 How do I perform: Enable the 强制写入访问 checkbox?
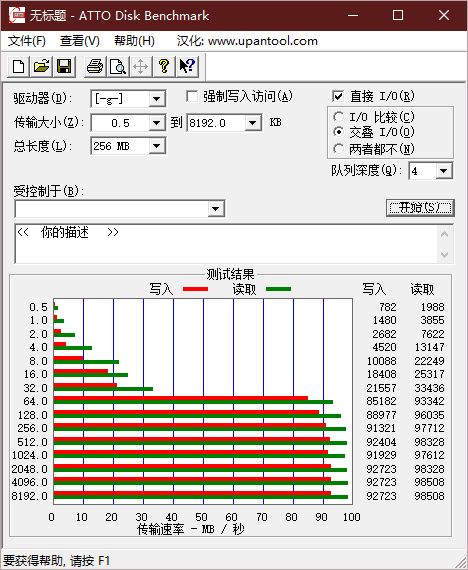pyautogui.click(x=192, y=97)
